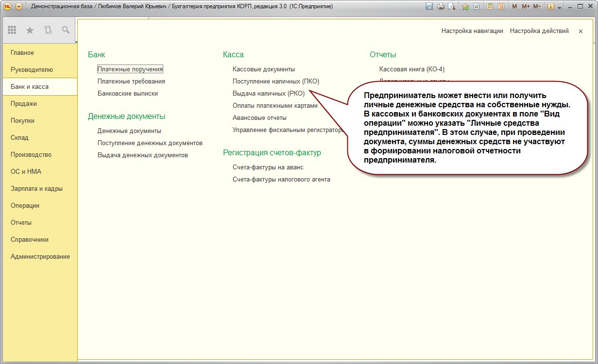Open the main menu dropdown next to 1C logo
The image size is (598, 364).
click(x=18, y=6)
